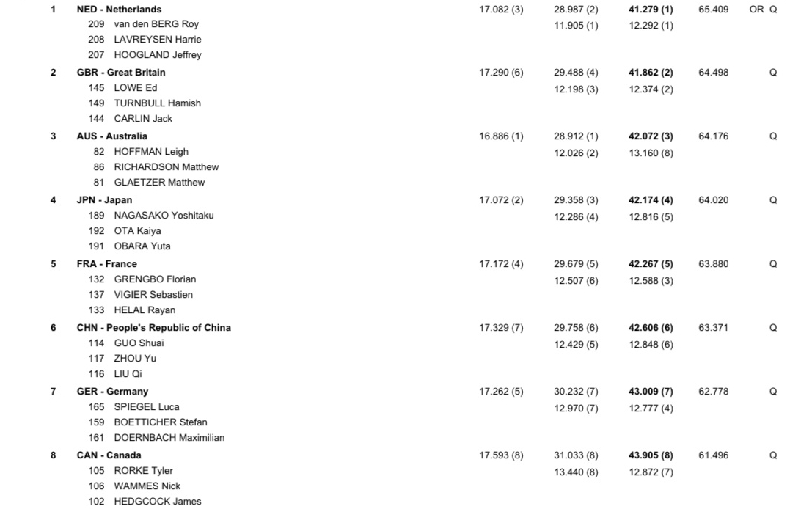Click the JPN - Japan team heading
812x509 pixels.
pos(104,200)
